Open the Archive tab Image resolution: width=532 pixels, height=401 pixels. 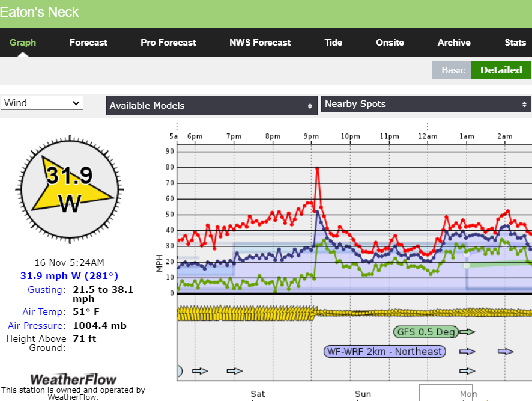point(454,43)
